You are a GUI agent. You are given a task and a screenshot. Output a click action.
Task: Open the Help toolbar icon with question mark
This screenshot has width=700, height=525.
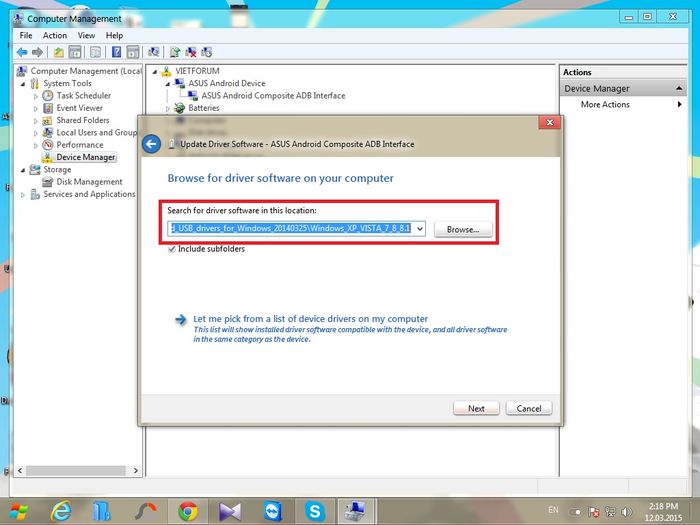[117, 52]
